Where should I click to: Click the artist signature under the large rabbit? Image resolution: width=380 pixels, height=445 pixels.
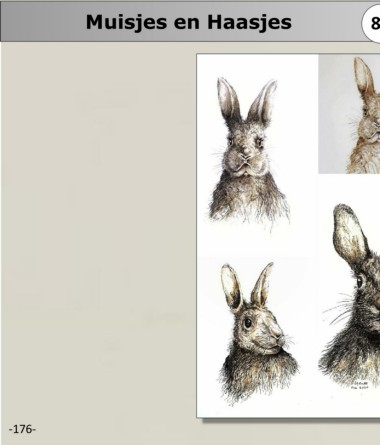point(360,386)
